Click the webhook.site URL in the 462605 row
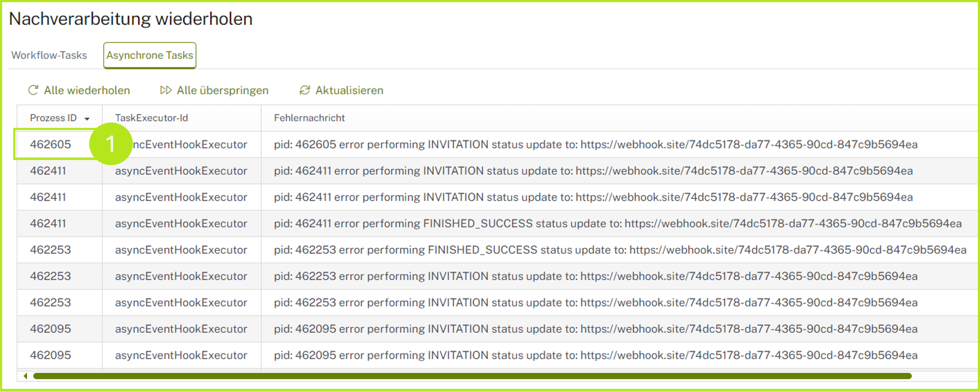Screen dimensions: 980x391 (x=750, y=145)
